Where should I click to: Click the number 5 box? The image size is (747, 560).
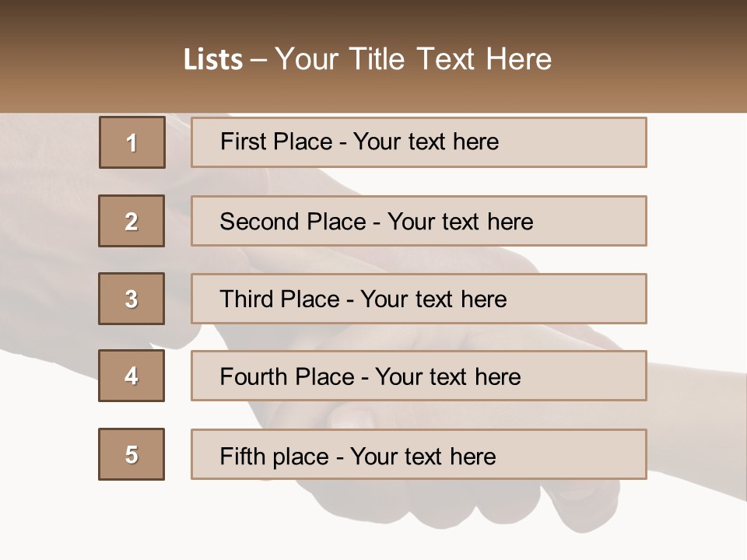pos(132,454)
